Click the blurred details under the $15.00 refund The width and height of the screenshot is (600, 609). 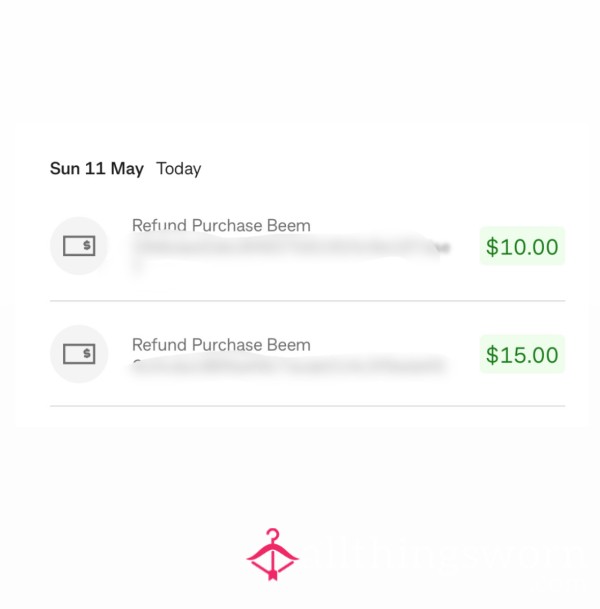(x=288, y=365)
